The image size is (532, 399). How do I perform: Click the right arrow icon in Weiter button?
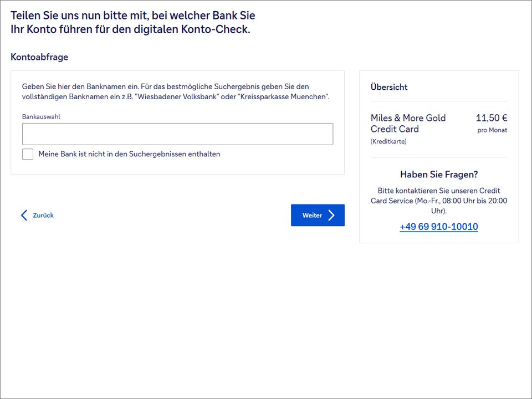(331, 215)
